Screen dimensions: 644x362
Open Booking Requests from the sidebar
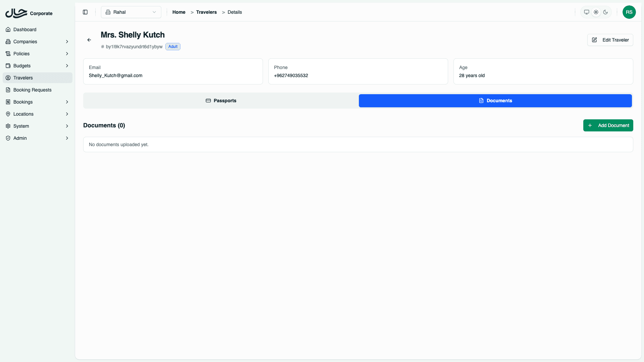pyautogui.click(x=32, y=90)
